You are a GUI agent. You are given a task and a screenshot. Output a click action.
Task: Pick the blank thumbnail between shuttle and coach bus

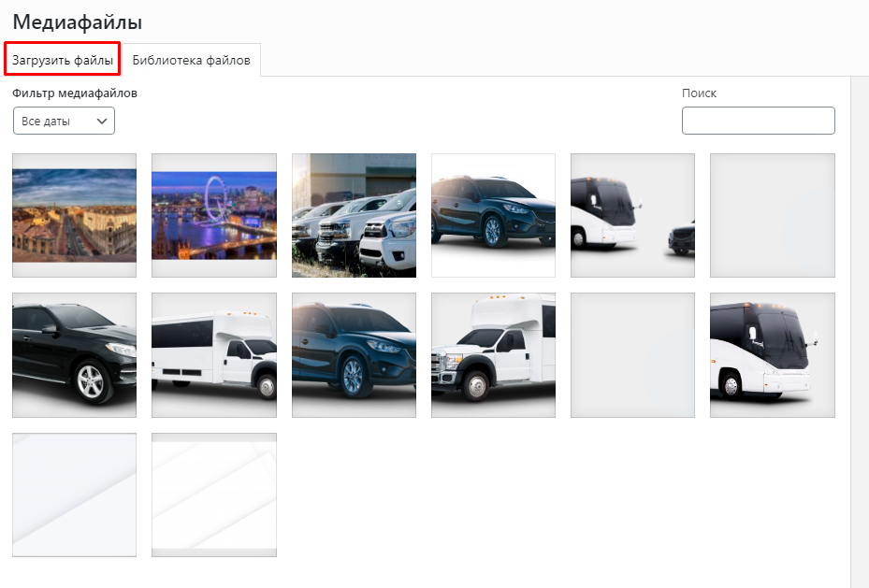[x=632, y=355]
